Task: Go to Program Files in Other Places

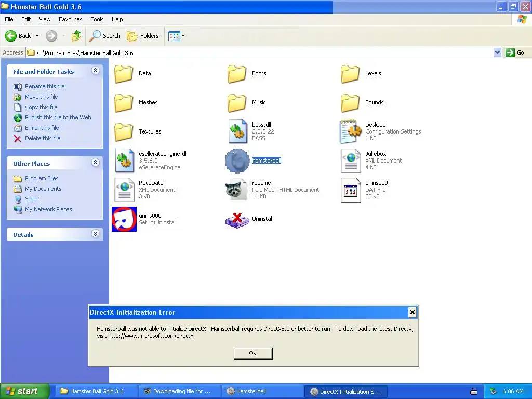Action: 42,179
